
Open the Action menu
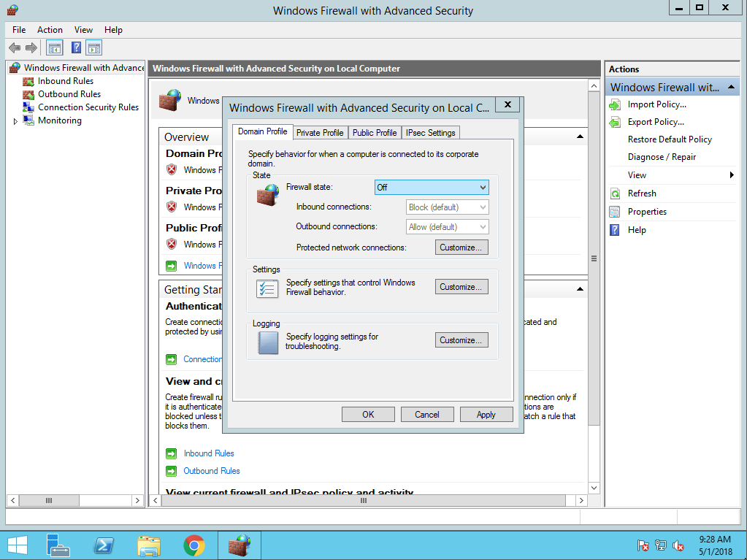click(x=50, y=29)
